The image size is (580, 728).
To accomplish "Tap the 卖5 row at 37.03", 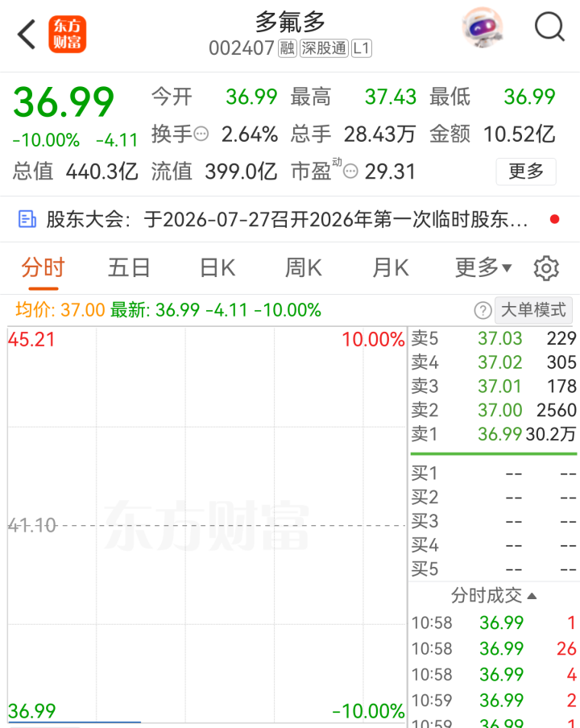I will pyautogui.click(x=494, y=338).
